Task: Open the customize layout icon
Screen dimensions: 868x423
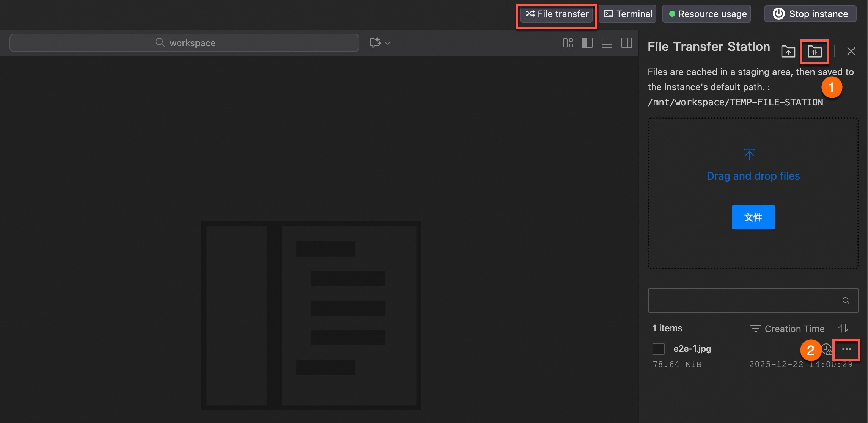Action: click(568, 43)
